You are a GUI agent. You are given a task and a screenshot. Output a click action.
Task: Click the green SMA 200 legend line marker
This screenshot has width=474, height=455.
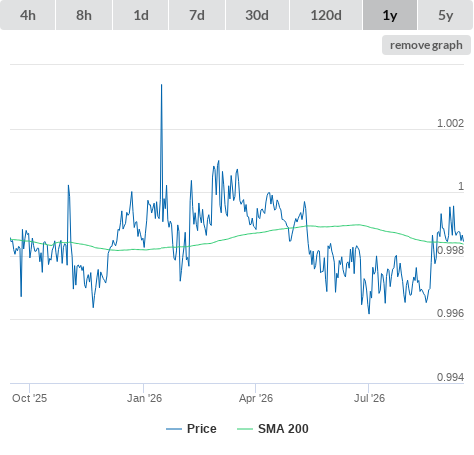[x=245, y=429]
